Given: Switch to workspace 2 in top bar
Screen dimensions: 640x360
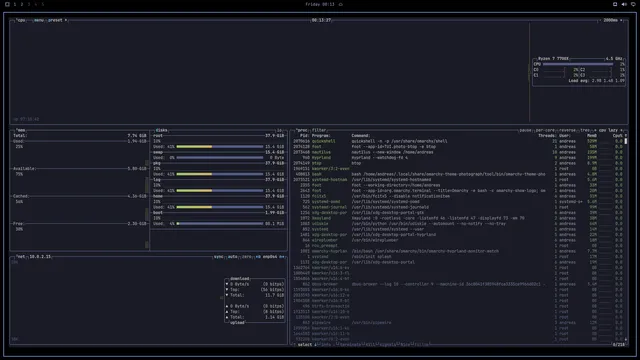Looking at the screenshot, I should click(x=22, y=4).
